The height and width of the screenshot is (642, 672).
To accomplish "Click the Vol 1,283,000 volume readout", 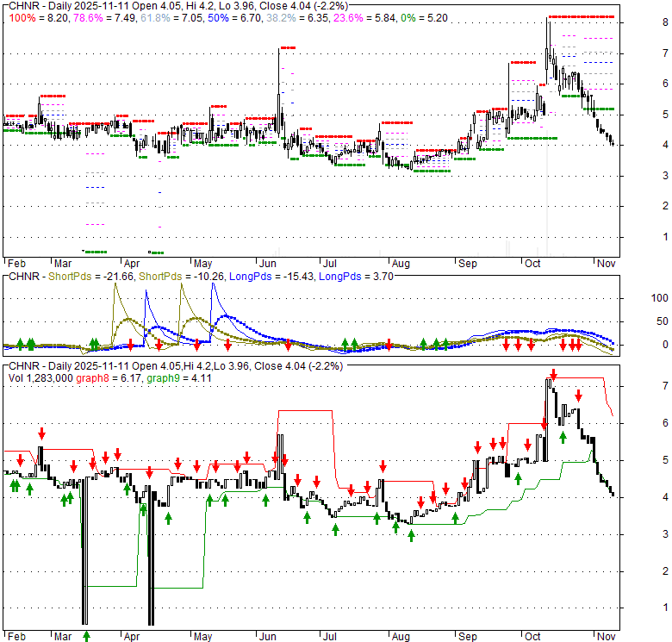I will [40, 378].
